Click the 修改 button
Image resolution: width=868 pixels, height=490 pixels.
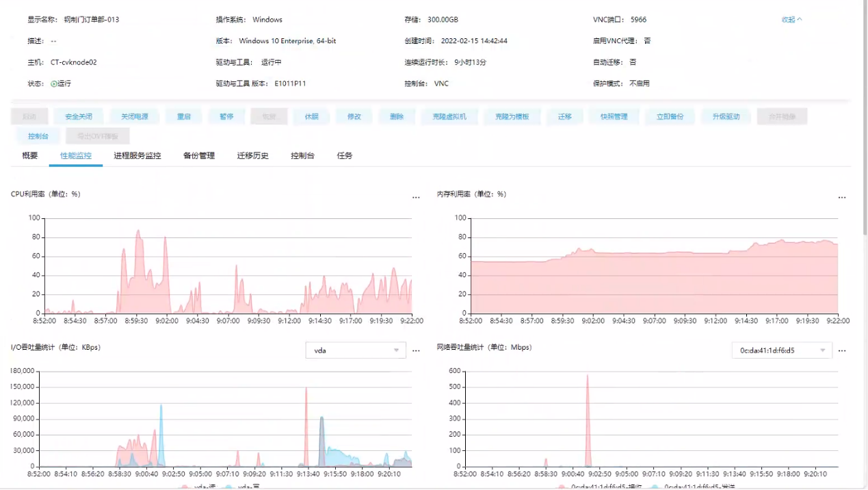point(354,116)
